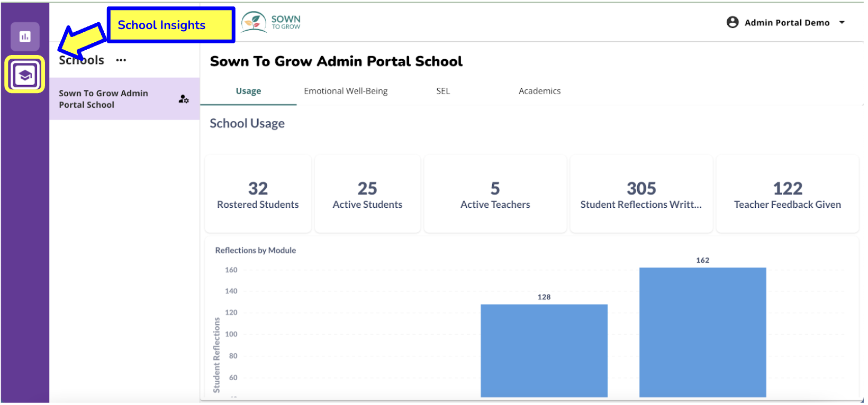The image size is (868, 405).
Task: Click the Student Reflections axis label
Action: [216, 355]
